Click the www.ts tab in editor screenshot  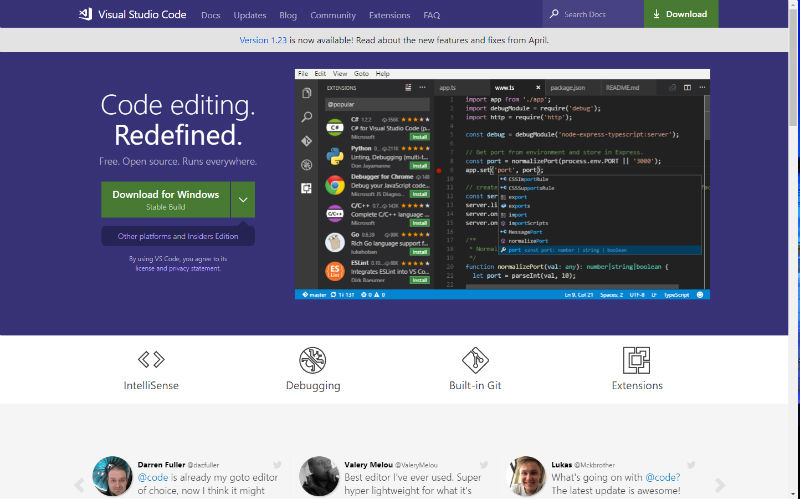(517, 88)
